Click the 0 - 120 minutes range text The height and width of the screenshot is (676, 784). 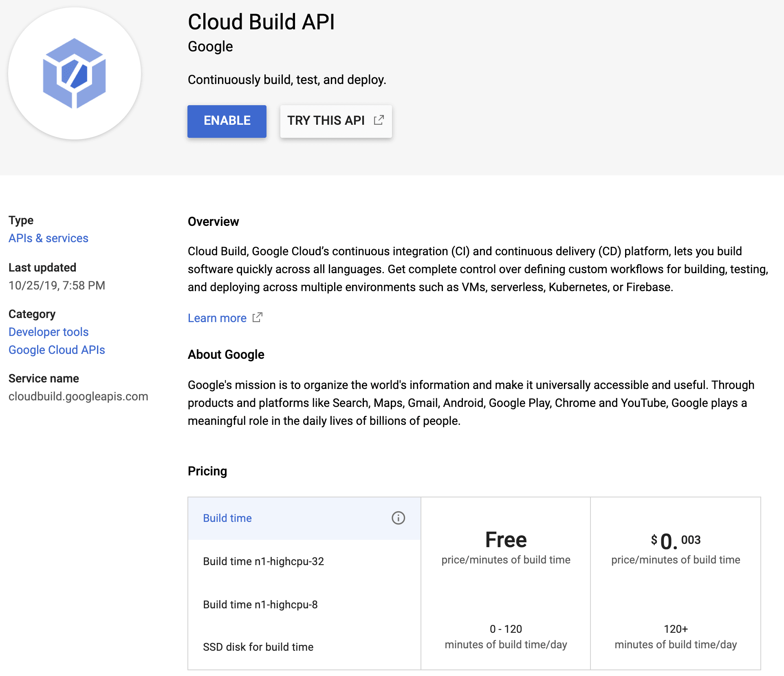point(506,629)
